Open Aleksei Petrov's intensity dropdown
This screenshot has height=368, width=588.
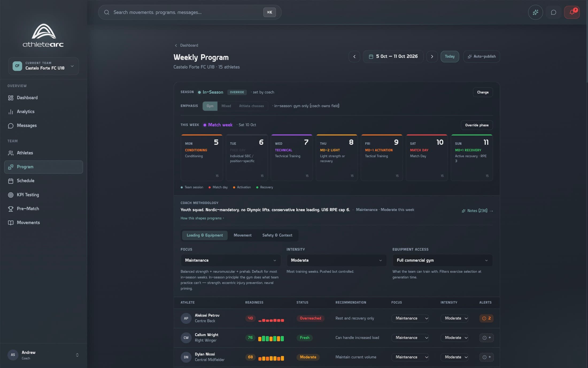pyautogui.click(x=454, y=318)
